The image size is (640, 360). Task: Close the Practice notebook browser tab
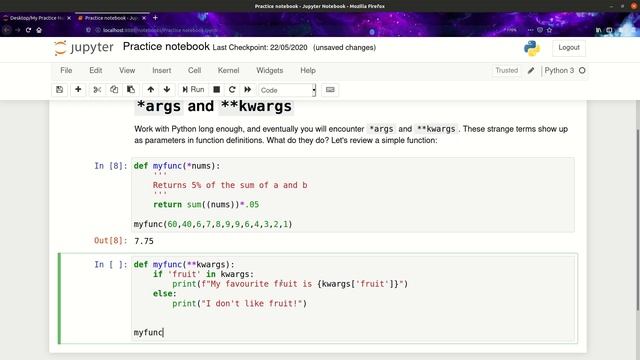click(144, 18)
